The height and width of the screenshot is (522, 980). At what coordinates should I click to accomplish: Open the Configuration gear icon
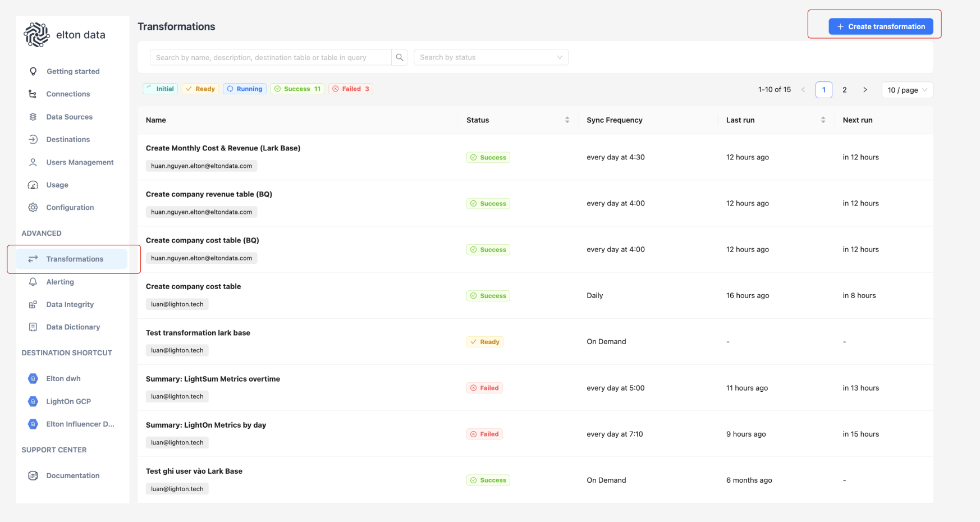(33, 207)
